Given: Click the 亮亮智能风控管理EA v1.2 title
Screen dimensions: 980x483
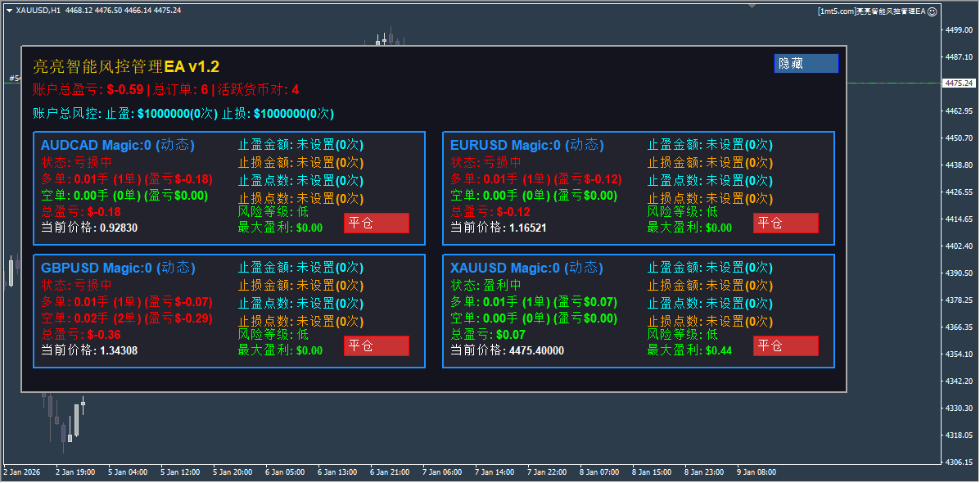Looking at the screenshot, I should click(126, 66).
